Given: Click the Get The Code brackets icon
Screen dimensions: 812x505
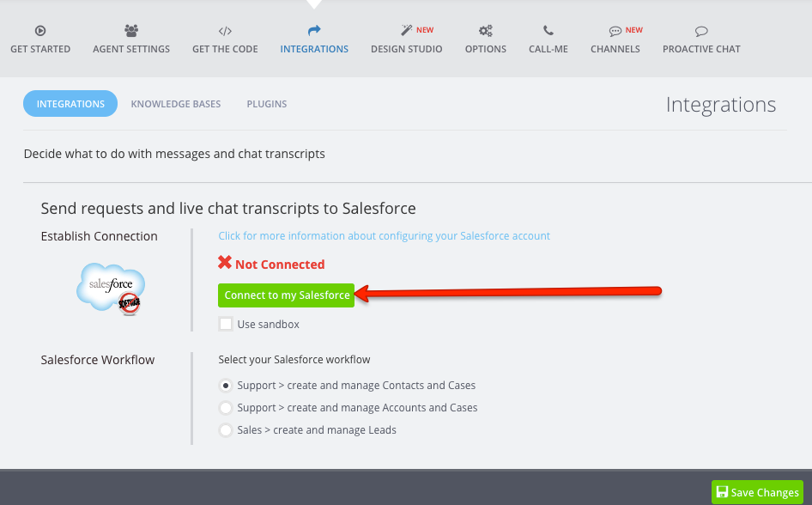Looking at the screenshot, I should pos(225,31).
